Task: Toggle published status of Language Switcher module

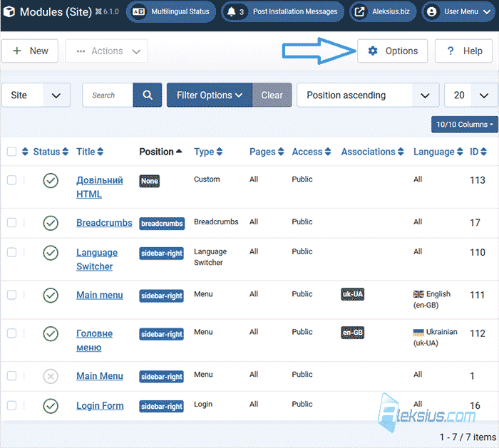Action: pyautogui.click(x=51, y=253)
